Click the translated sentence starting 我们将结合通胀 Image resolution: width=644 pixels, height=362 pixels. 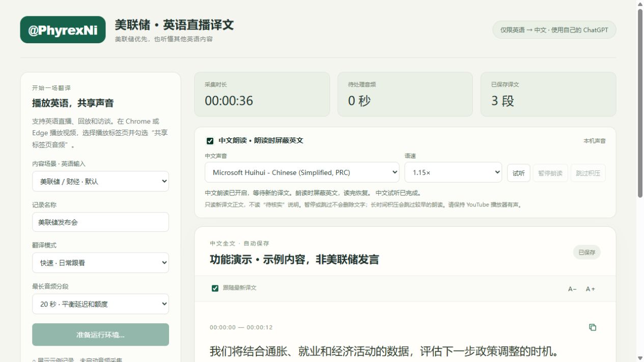point(384,351)
